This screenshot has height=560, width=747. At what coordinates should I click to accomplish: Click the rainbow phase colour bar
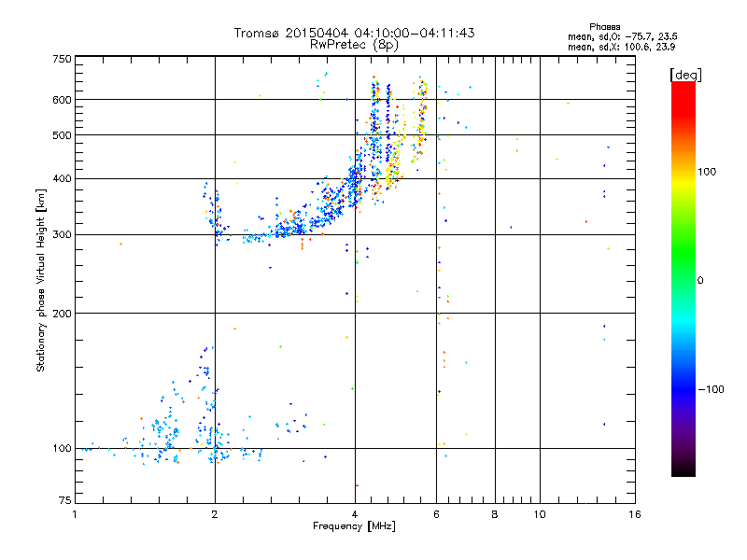[x=684, y=279]
